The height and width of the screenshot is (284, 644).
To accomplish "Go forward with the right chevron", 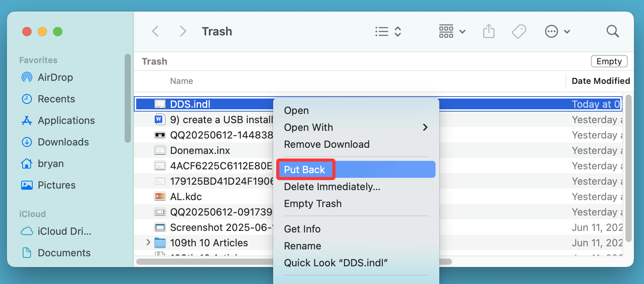I will pos(183,31).
